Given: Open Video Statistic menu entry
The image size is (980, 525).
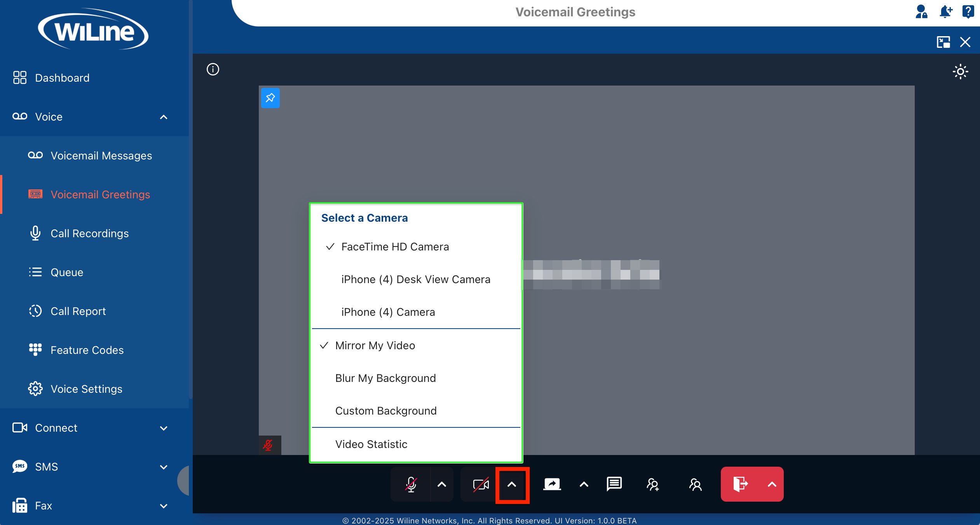Looking at the screenshot, I should point(371,444).
